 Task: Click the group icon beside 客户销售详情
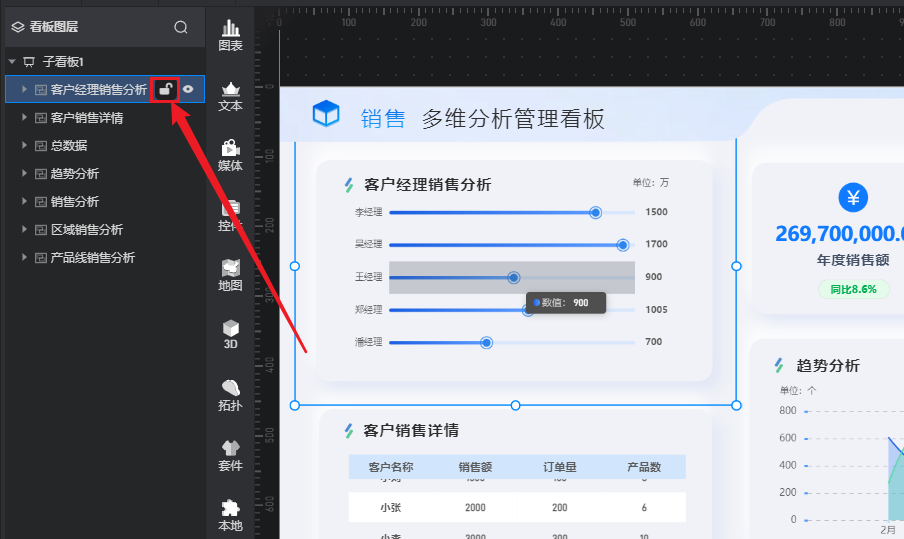[x=41, y=118]
